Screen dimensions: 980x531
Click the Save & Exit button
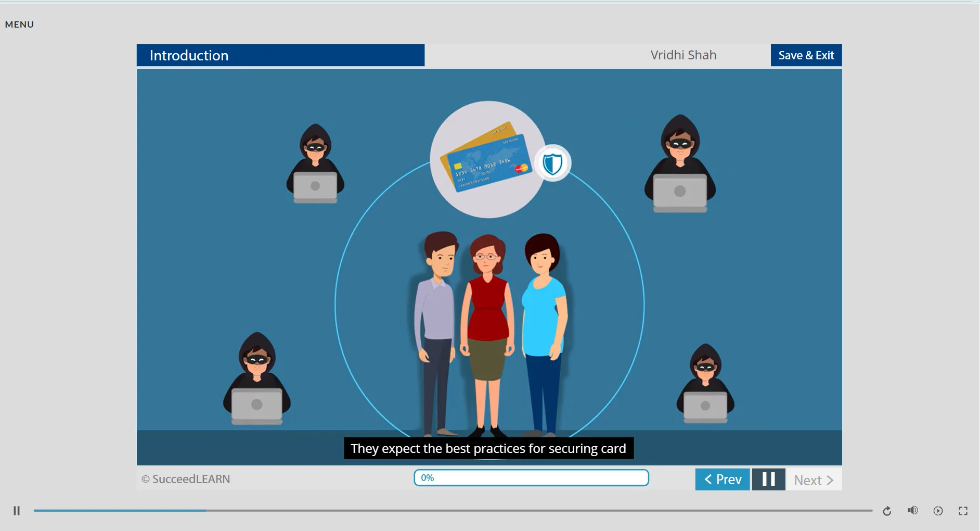[806, 55]
